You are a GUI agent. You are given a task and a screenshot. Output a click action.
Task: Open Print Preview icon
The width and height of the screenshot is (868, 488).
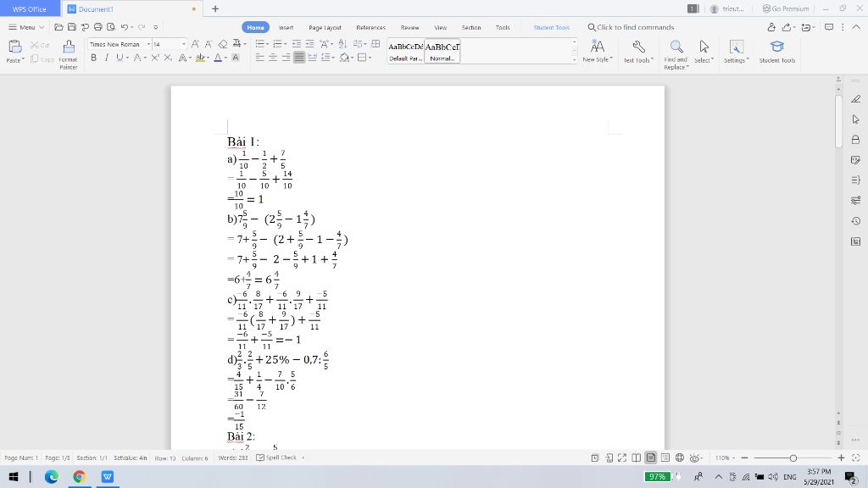pyautogui.click(x=111, y=27)
